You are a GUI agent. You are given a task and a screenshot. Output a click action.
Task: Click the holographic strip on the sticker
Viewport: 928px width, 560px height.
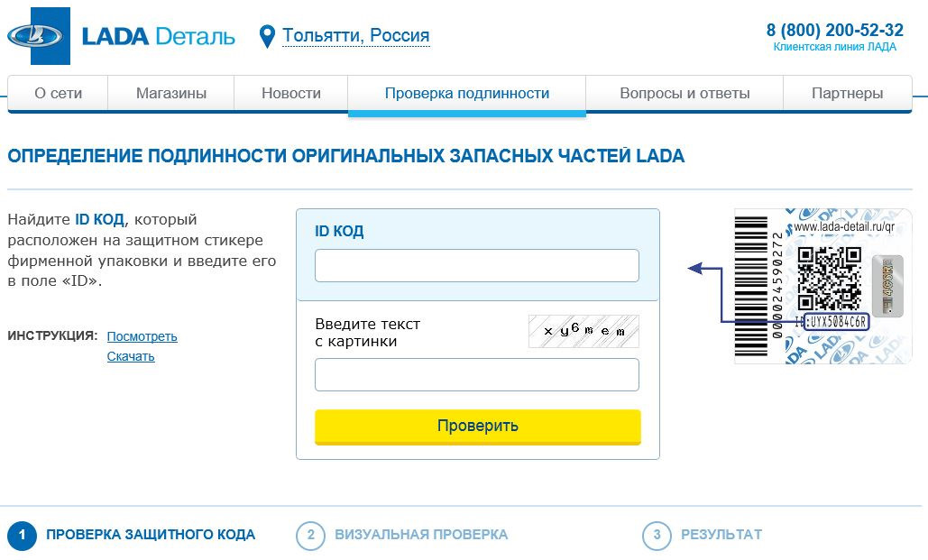887,285
